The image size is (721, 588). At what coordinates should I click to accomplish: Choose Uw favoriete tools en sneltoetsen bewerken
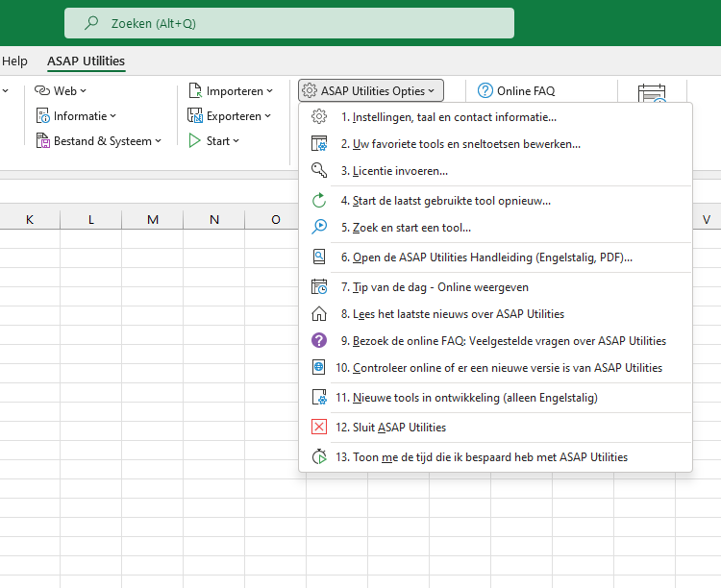pyautogui.click(x=495, y=143)
